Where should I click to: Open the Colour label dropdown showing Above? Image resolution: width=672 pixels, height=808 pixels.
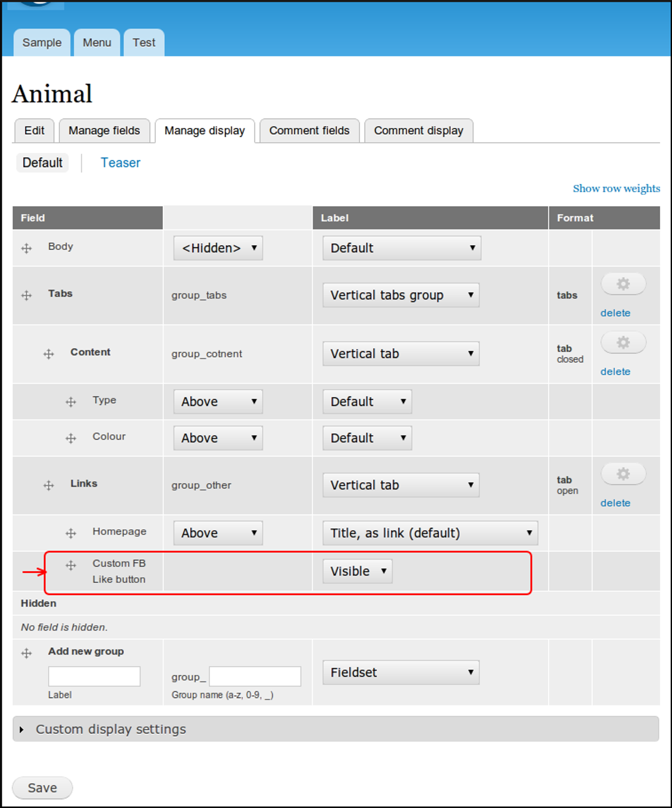pos(218,438)
